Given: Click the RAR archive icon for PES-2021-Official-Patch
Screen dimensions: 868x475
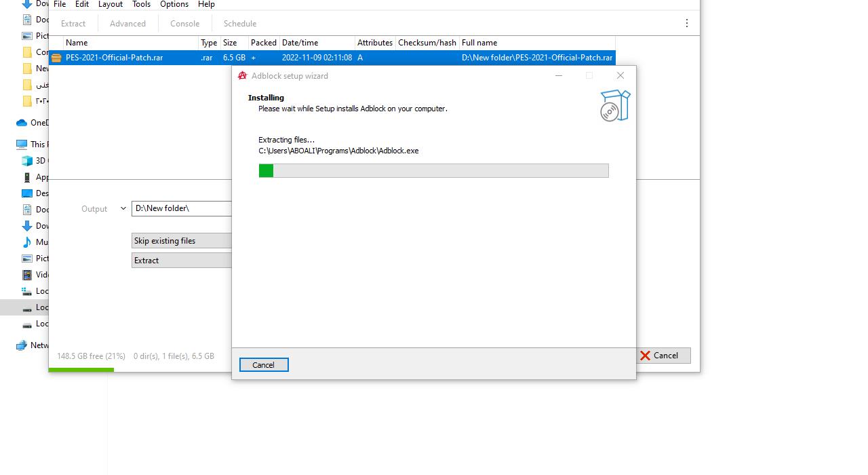Looking at the screenshot, I should click(x=57, y=58).
